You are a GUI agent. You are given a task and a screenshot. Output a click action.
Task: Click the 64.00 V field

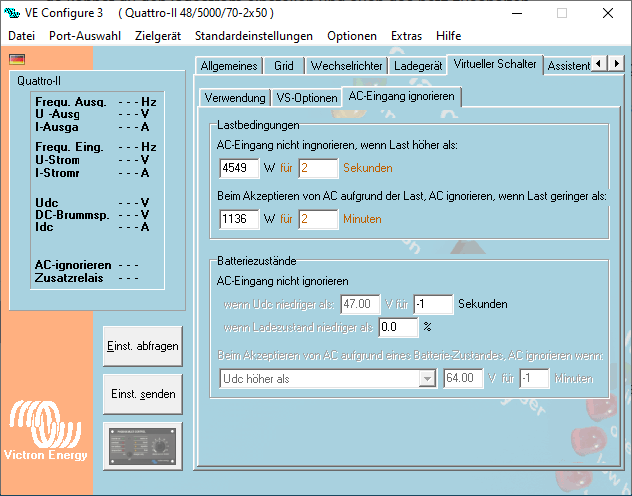pos(463,378)
